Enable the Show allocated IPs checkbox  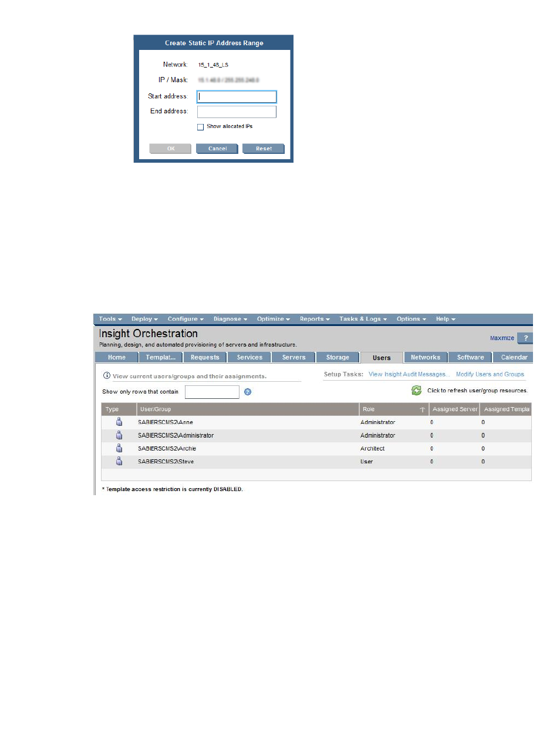point(200,127)
